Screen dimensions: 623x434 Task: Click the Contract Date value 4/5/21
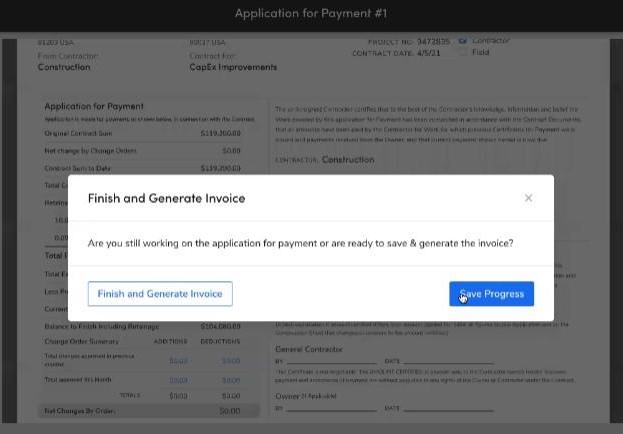click(428, 53)
